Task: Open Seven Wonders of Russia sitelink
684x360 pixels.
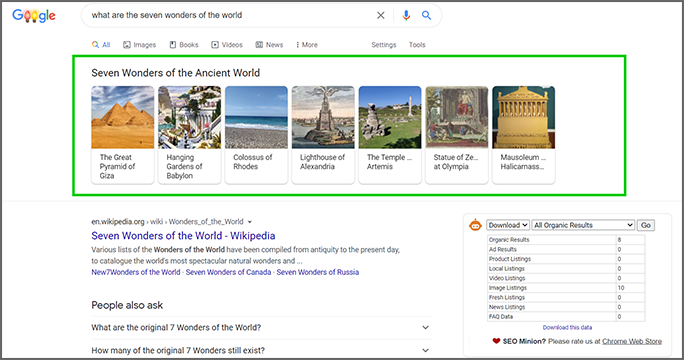Action: click(x=318, y=272)
